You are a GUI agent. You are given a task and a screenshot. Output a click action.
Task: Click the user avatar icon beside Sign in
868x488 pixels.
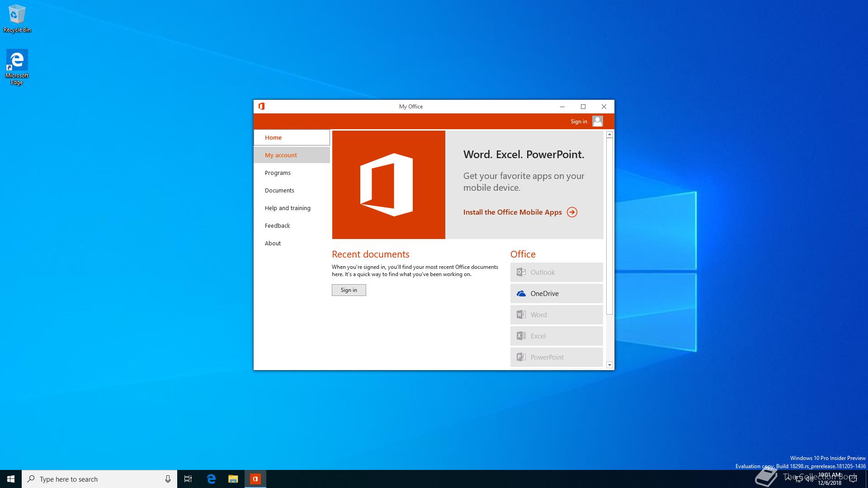point(597,121)
